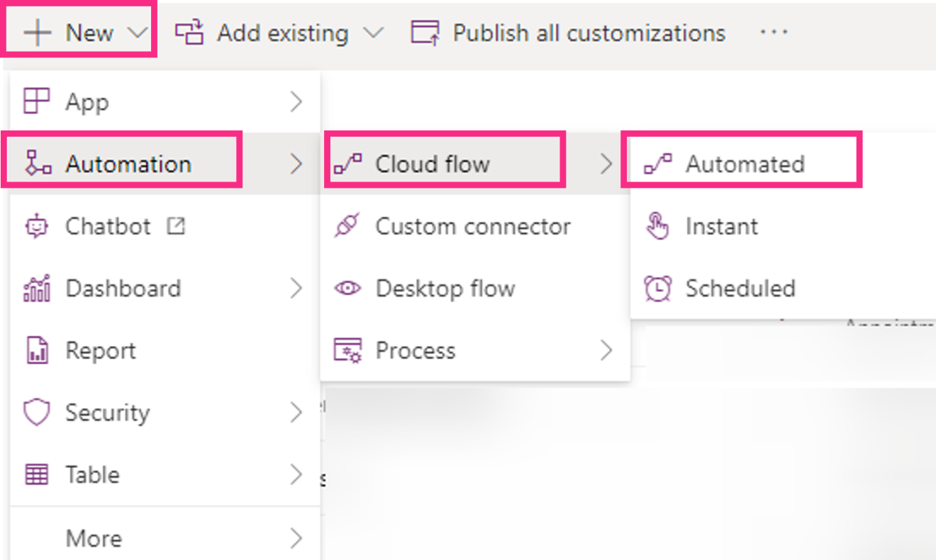Choose Instant flow type
Image resolution: width=936 pixels, height=560 pixels.
click(721, 226)
